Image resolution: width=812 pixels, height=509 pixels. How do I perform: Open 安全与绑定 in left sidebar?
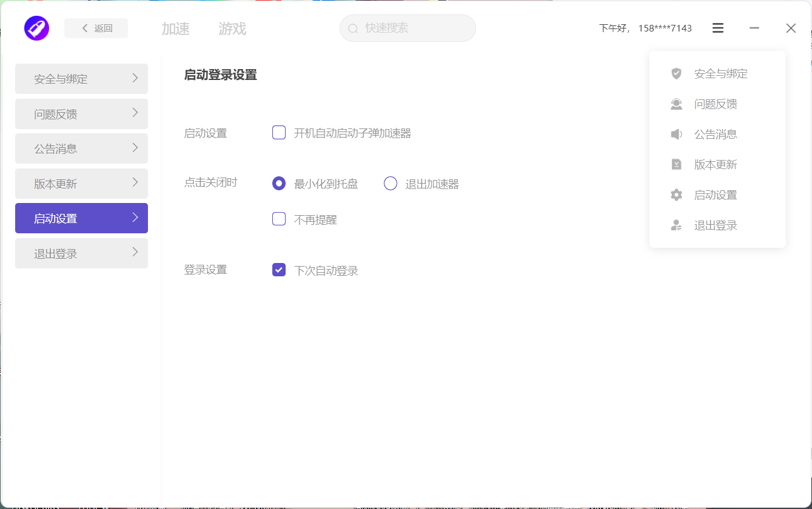tap(81, 79)
